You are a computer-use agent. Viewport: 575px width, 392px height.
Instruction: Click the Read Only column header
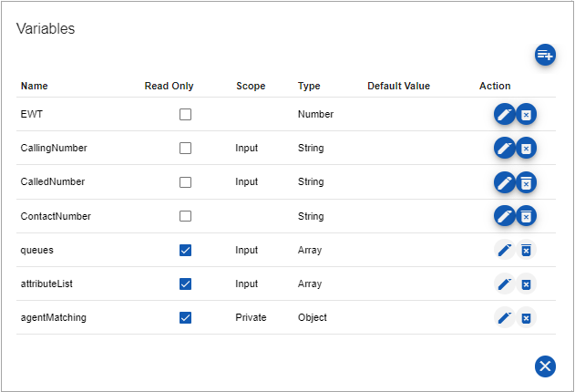pyautogui.click(x=169, y=86)
